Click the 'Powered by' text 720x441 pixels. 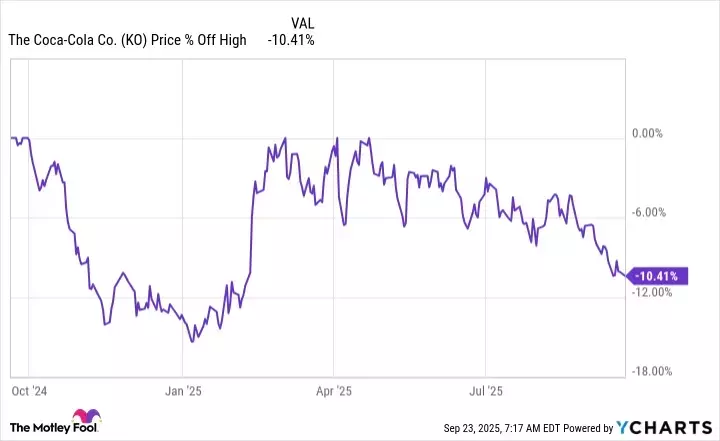pos(597,428)
